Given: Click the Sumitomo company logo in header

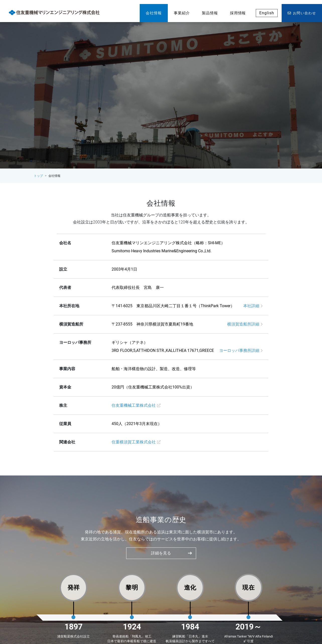Looking at the screenshot, I should (x=54, y=13).
